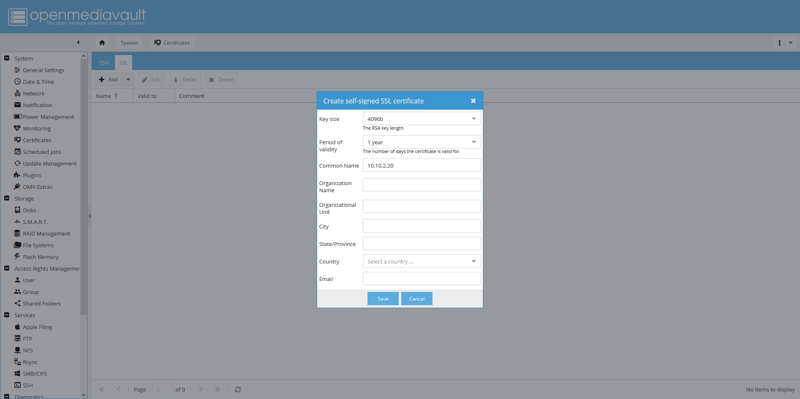The image size is (800, 399).
Task: Click the Delete toolbar button
Action: [x=221, y=80]
